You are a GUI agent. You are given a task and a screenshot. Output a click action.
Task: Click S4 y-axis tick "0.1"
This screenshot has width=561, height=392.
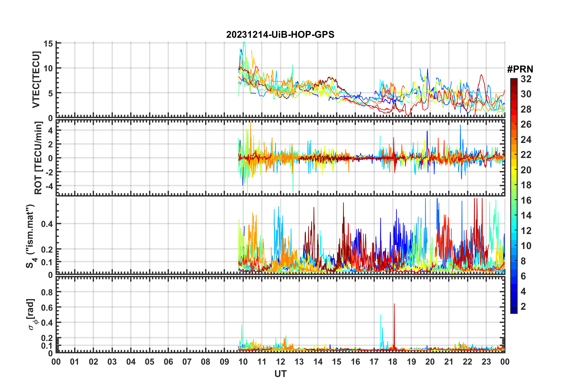click(x=47, y=262)
